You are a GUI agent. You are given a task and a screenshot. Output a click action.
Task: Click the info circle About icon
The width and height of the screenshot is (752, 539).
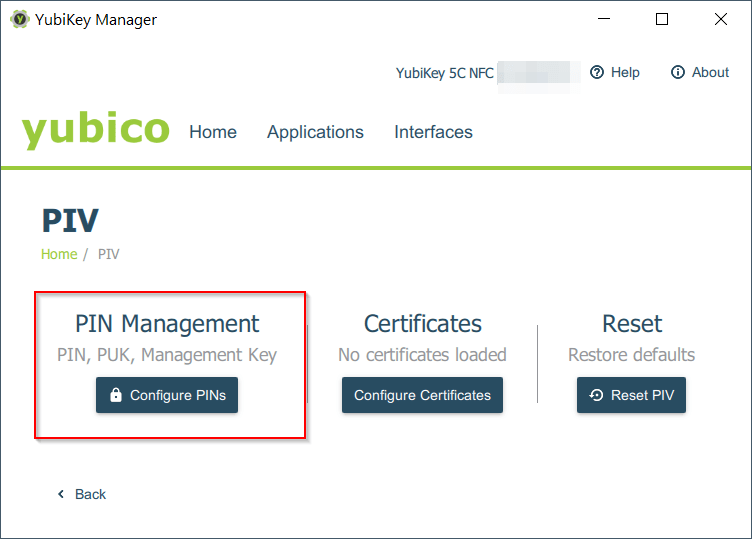[678, 72]
